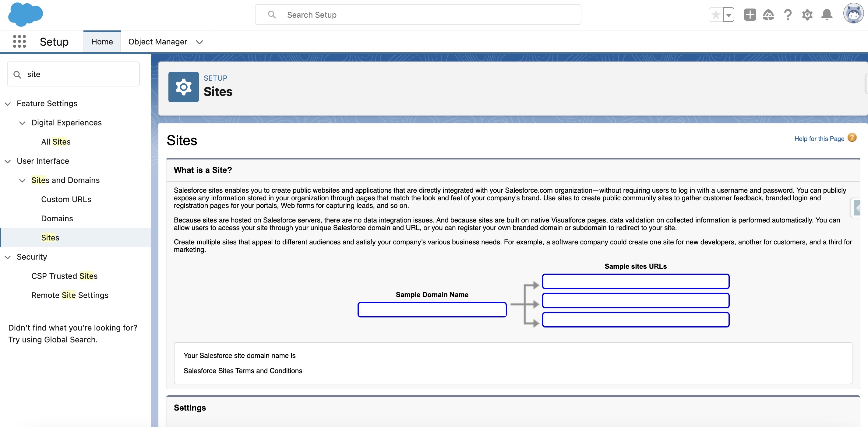Click the Sample Domain Name box
The height and width of the screenshot is (427, 868).
click(x=432, y=310)
